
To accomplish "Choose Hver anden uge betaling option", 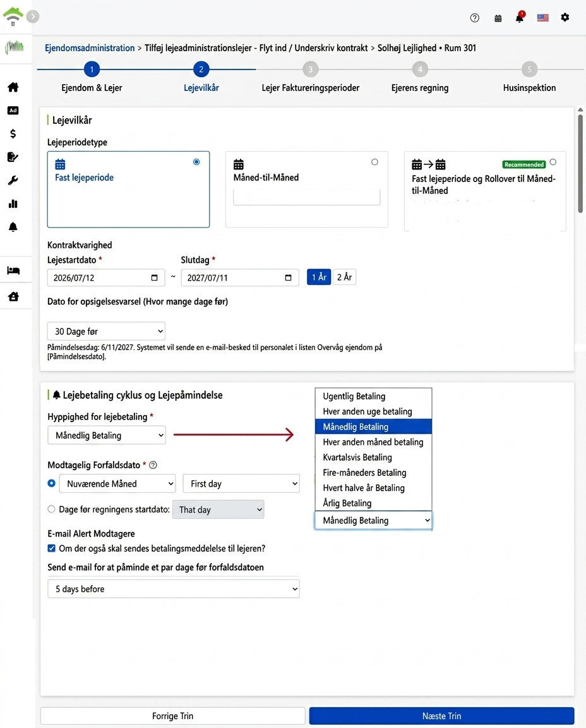I will pyautogui.click(x=373, y=411).
